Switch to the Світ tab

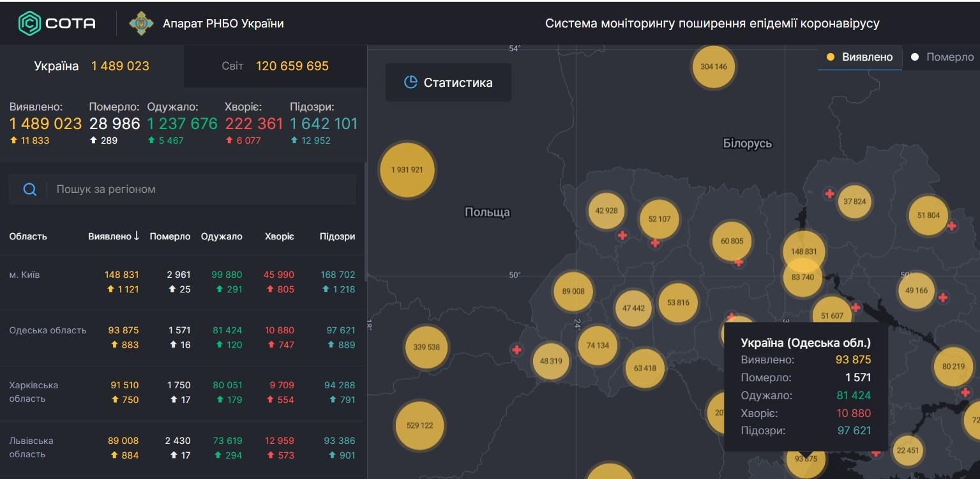[x=275, y=66]
